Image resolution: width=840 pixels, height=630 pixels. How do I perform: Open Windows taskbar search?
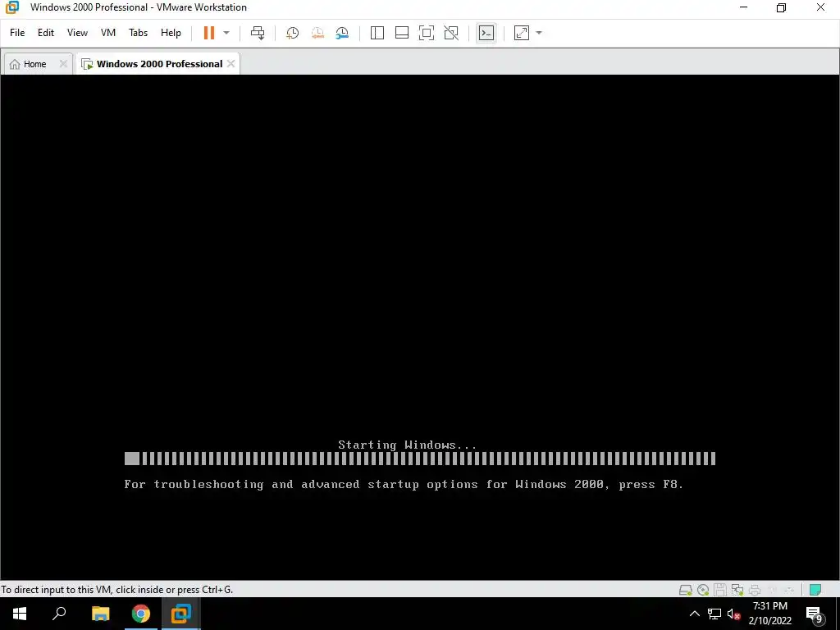coord(59,614)
